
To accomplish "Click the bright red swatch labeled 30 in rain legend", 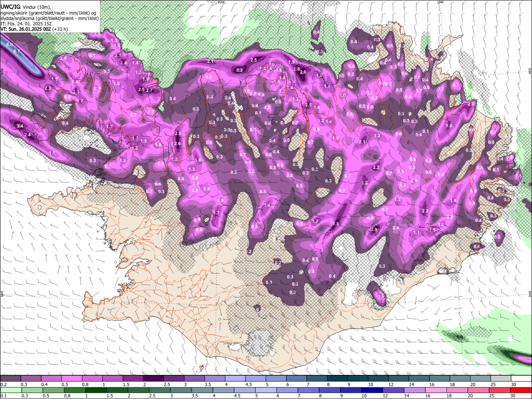I will point(521,390).
